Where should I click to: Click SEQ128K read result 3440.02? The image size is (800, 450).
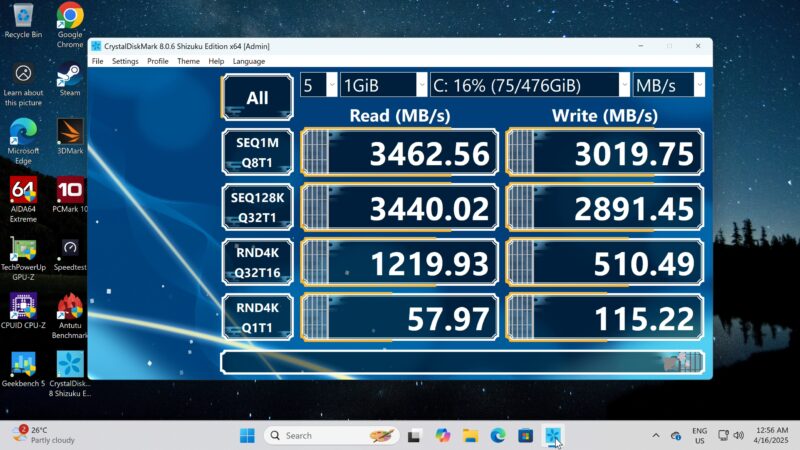point(399,208)
